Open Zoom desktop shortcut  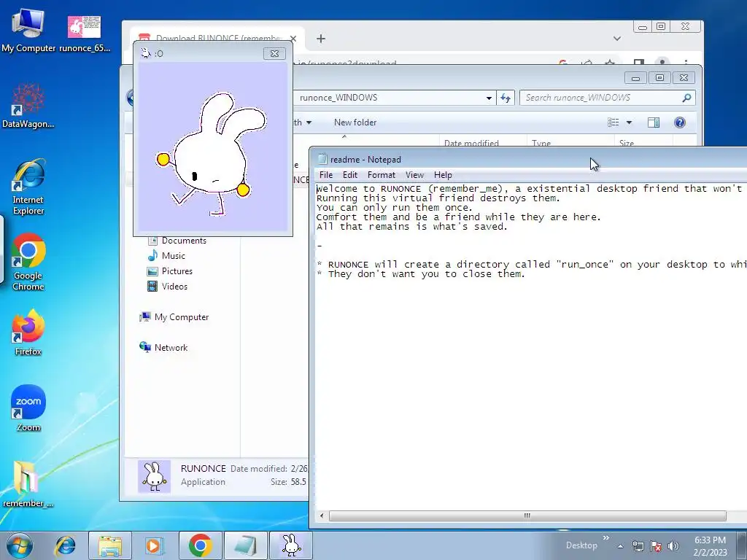click(28, 408)
